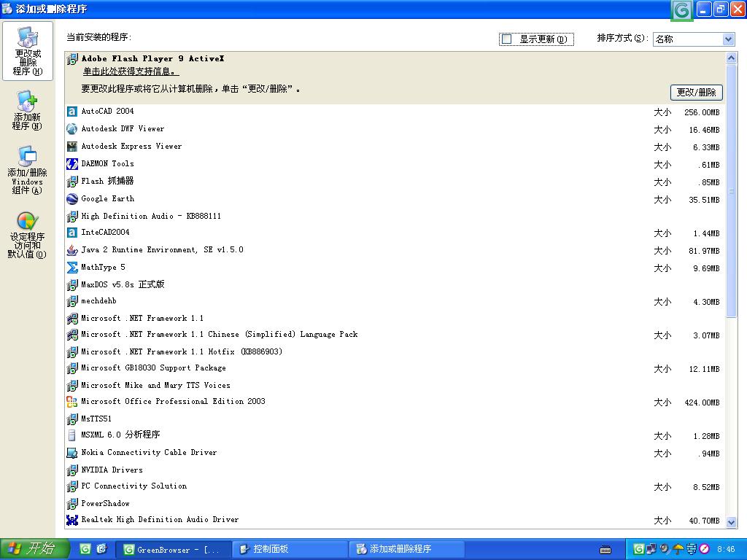Image resolution: width=747 pixels, height=560 pixels.
Task: Select the Nokia Connectivity Cable Driver icon
Action: pyautogui.click(x=72, y=453)
